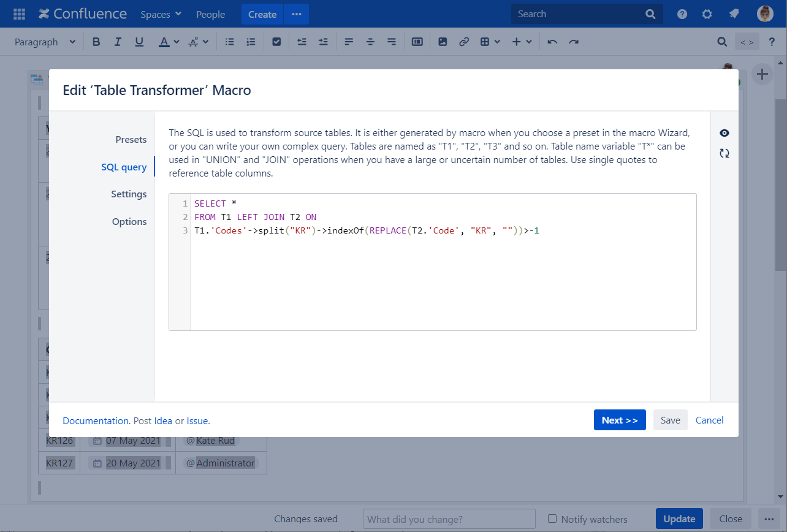Image resolution: width=787 pixels, height=532 pixels.
Task: Click the text color swatch button
Action: (163, 42)
